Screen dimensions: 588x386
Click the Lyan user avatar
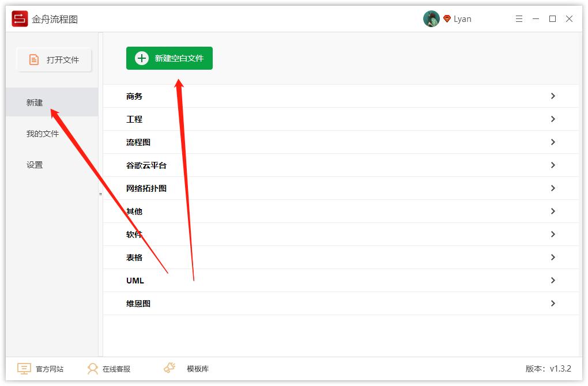coord(431,18)
